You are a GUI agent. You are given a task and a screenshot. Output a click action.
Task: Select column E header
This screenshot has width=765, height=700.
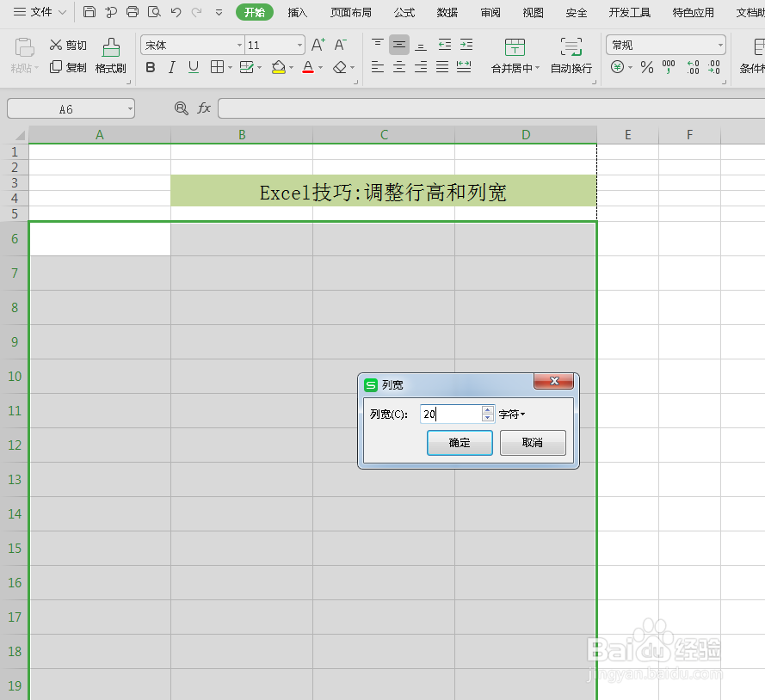pyautogui.click(x=628, y=135)
